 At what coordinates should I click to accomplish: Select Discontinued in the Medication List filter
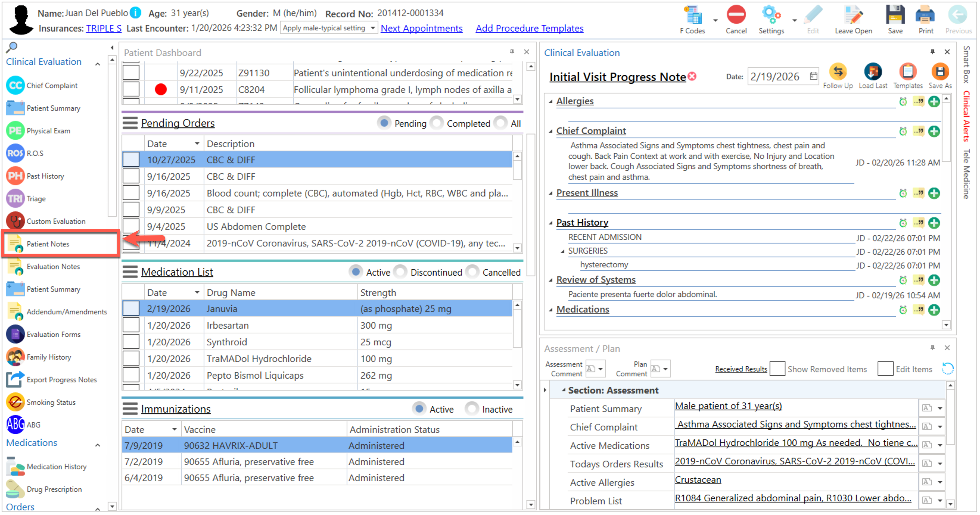(x=401, y=272)
